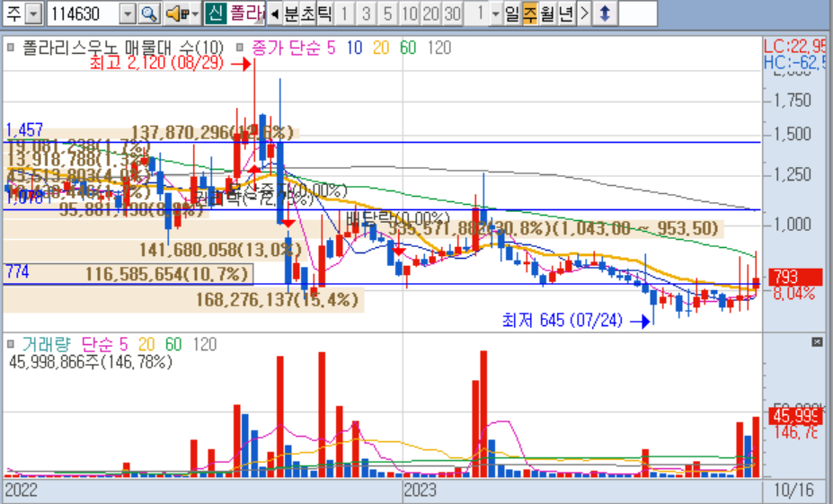Select the highlighted 주 weekly period

530,13
